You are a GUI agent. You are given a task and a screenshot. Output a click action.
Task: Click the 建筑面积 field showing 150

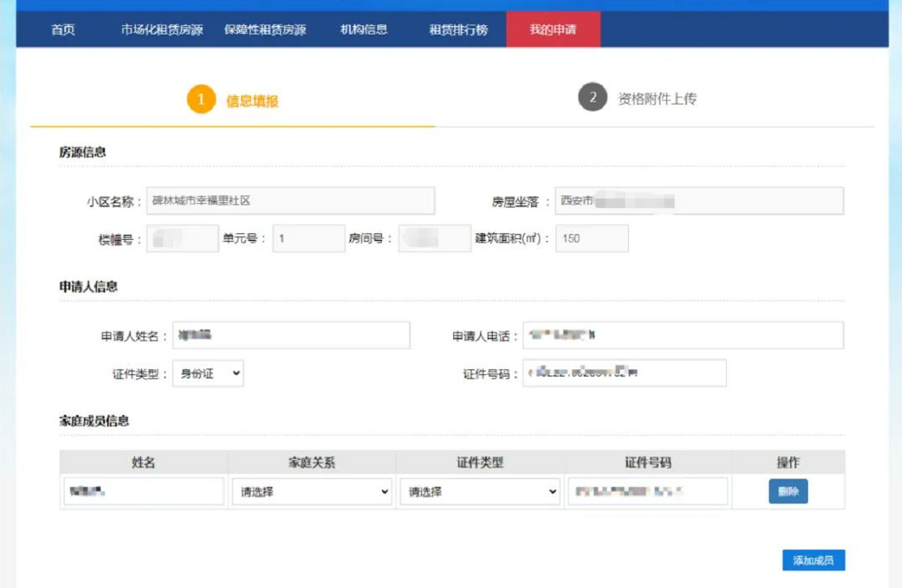coord(592,238)
